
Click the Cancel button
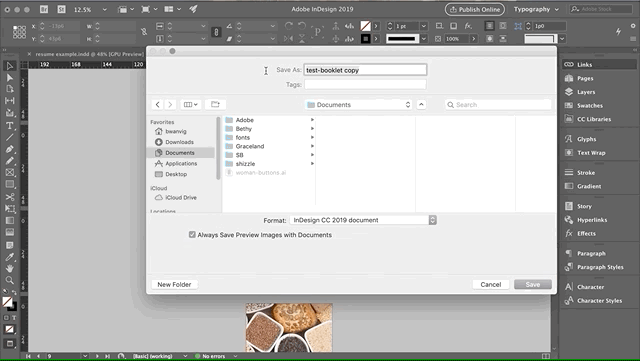(491, 285)
